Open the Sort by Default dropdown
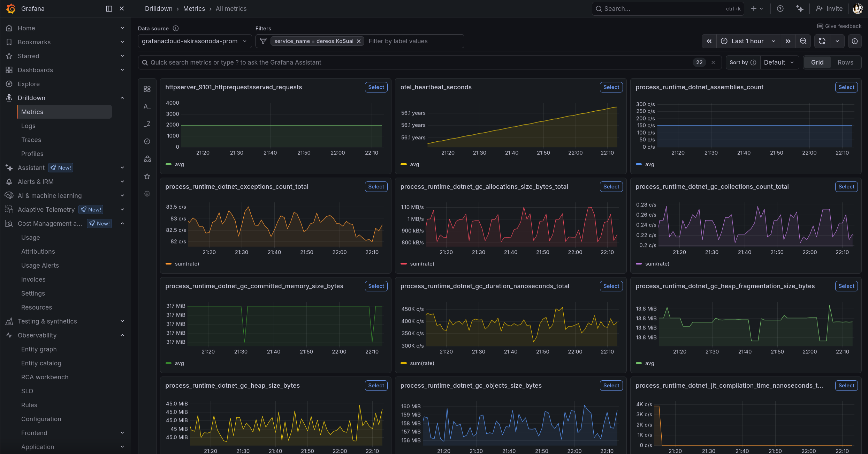This screenshot has width=868, height=454. 779,62
